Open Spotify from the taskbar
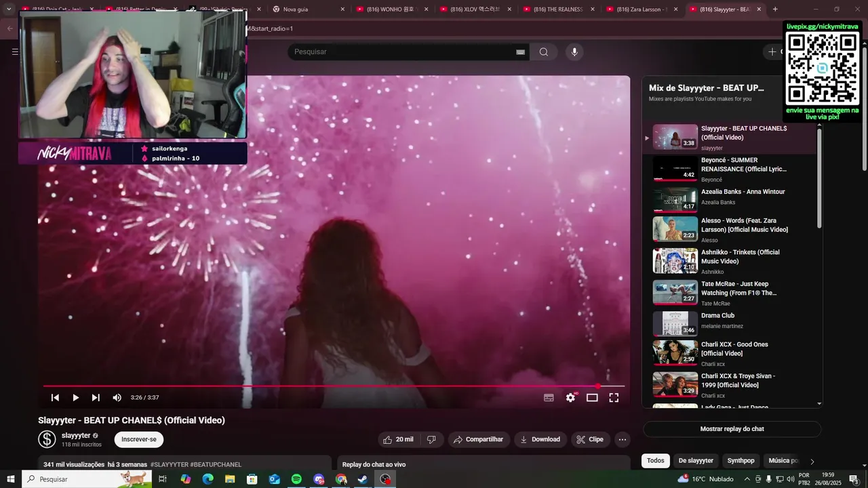The image size is (868, 488). tap(296, 479)
